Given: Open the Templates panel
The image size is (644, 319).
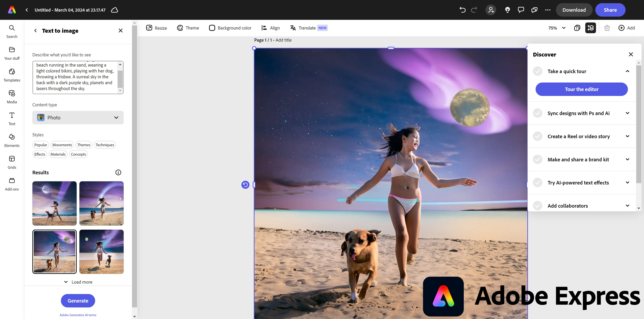Looking at the screenshot, I should pyautogui.click(x=12, y=75).
